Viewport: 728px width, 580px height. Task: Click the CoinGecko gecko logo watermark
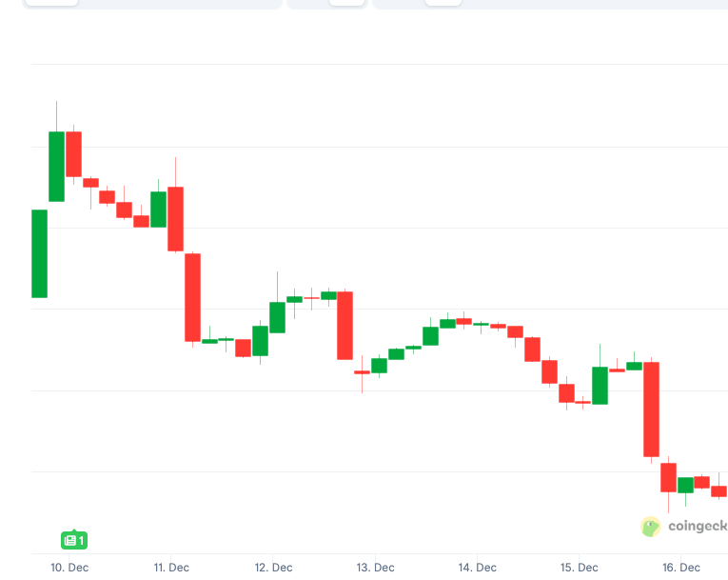click(x=651, y=527)
